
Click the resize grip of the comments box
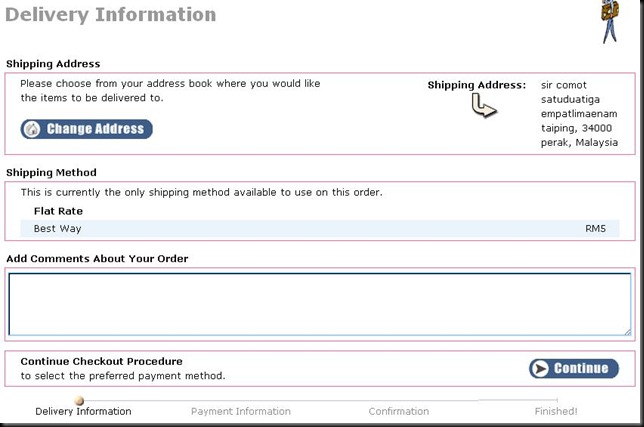coord(628,332)
